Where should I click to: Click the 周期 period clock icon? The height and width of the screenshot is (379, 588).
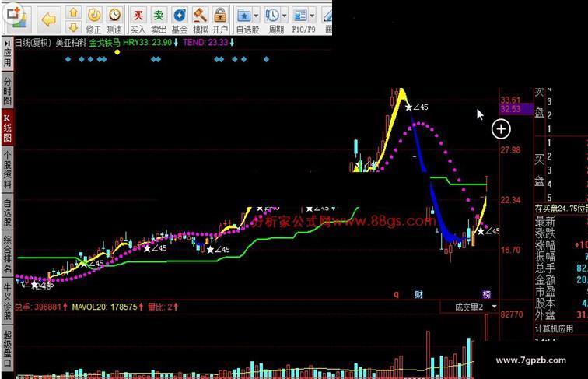point(272,16)
